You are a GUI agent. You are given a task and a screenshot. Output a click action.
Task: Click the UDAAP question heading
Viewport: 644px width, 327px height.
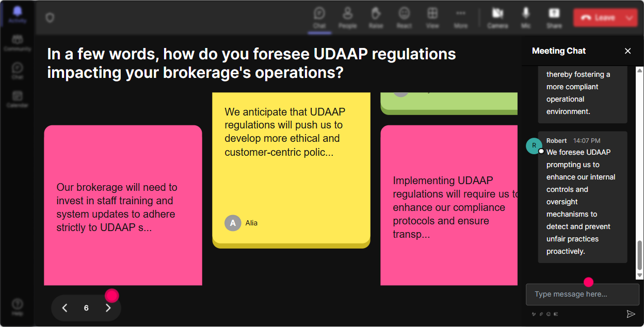tap(251, 63)
